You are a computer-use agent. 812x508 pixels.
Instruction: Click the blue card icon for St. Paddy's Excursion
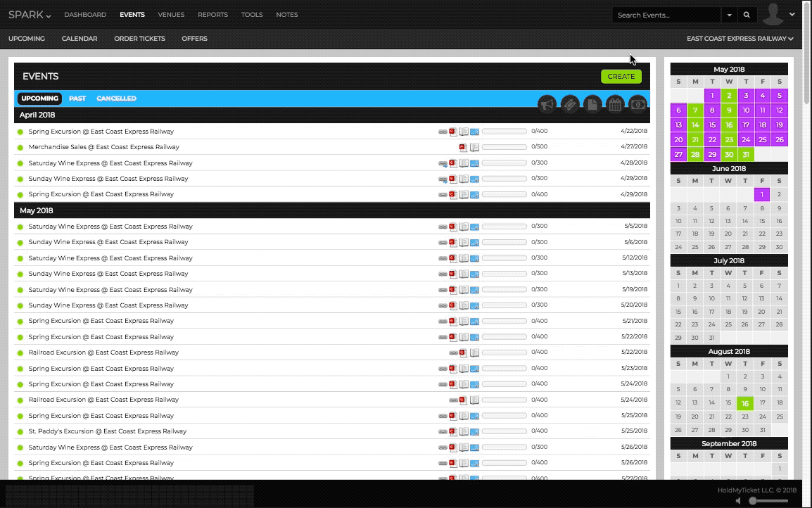(474, 432)
